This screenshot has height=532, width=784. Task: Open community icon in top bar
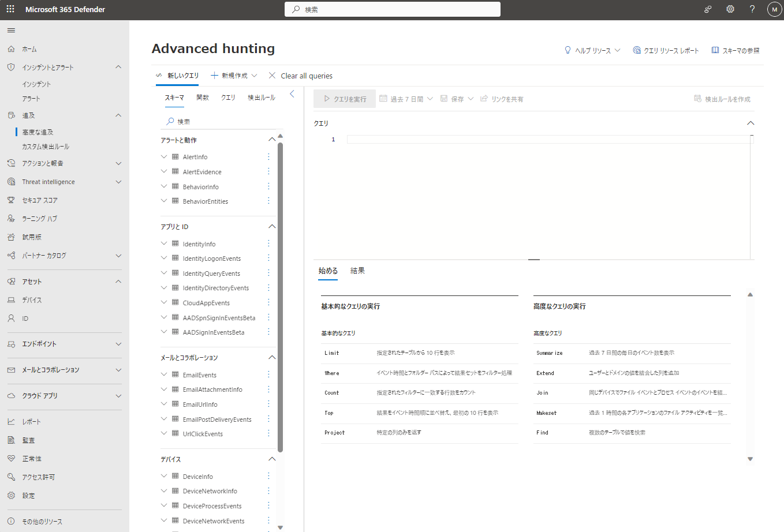(x=708, y=9)
